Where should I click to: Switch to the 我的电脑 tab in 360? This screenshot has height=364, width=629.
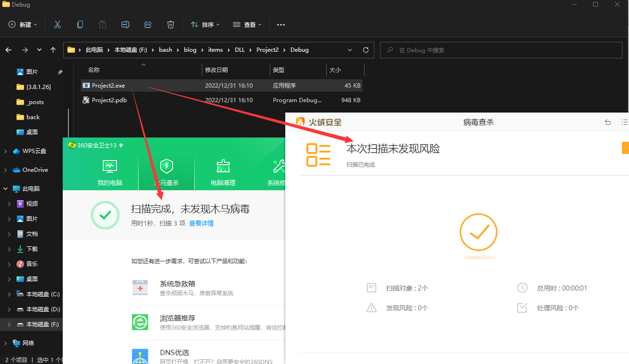click(x=110, y=171)
